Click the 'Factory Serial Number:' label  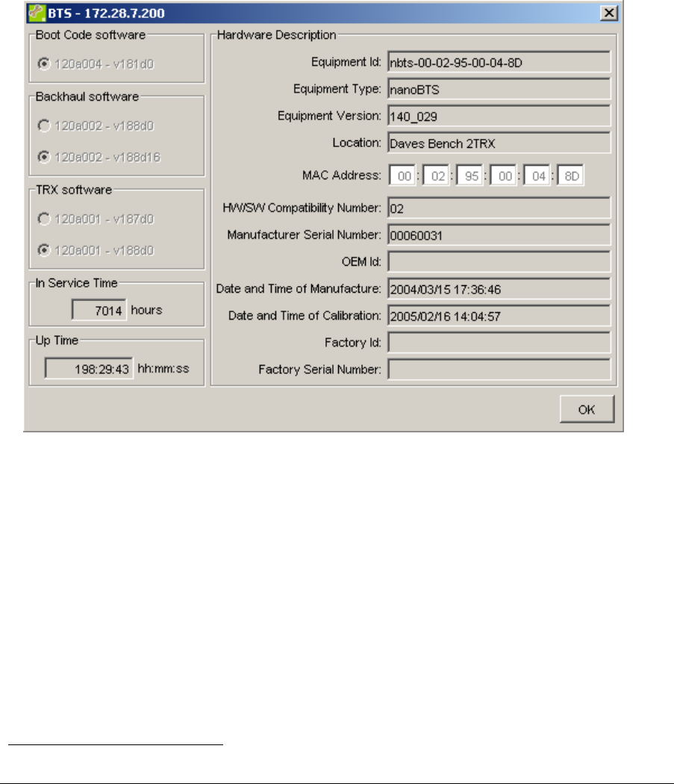pos(319,370)
